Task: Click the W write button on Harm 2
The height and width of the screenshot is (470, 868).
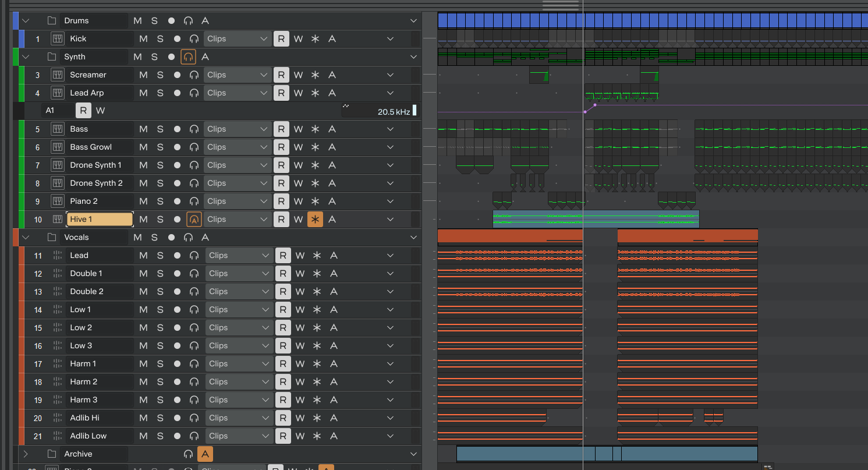Action: click(300, 382)
